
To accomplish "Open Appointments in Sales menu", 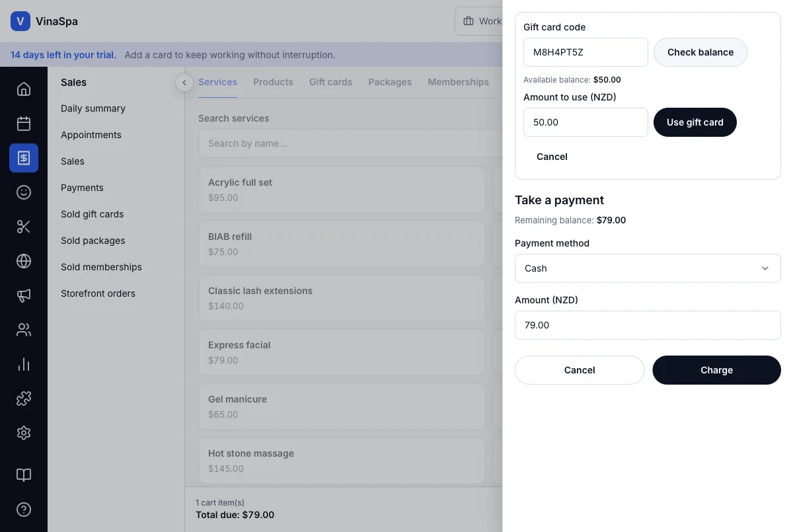I will 91,135.
